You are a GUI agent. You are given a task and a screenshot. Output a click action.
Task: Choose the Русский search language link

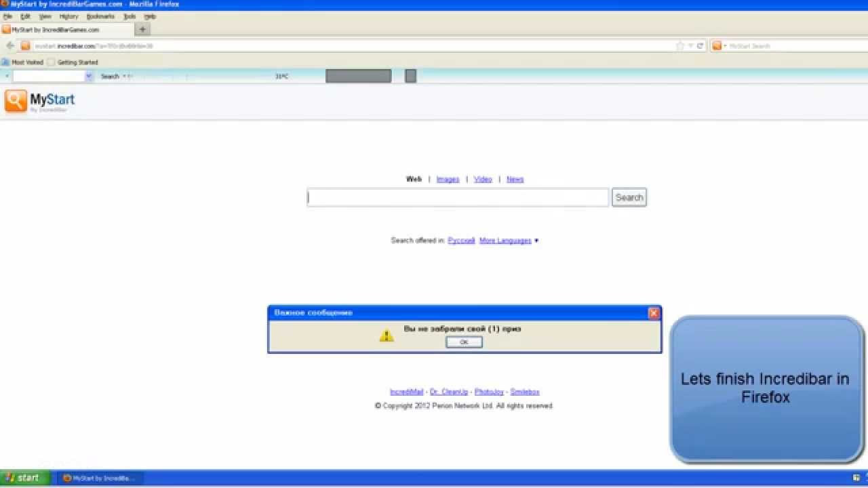point(461,241)
